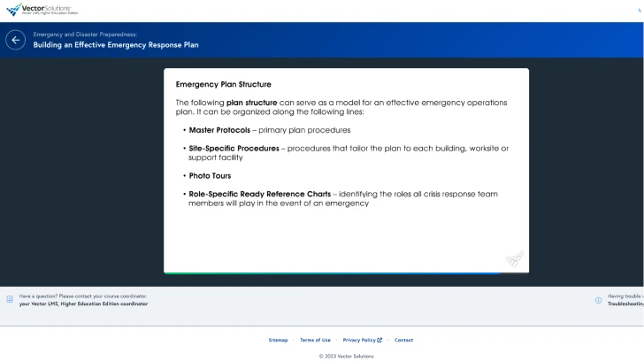Open the Sitemap footer link
This screenshot has height=361, width=644.
pyautogui.click(x=278, y=340)
